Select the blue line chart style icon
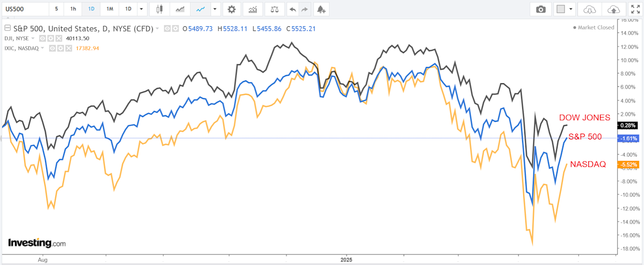Screen dimensions: 644x265 click(201, 9)
